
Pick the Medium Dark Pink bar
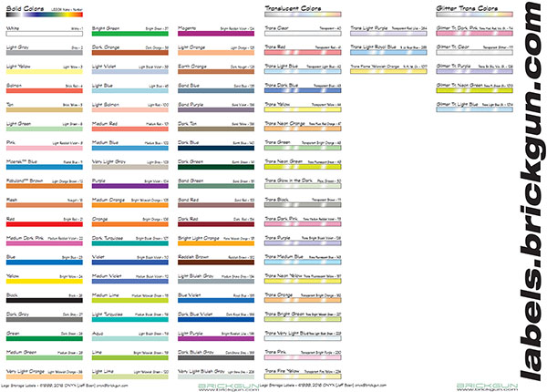(x=45, y=243)
